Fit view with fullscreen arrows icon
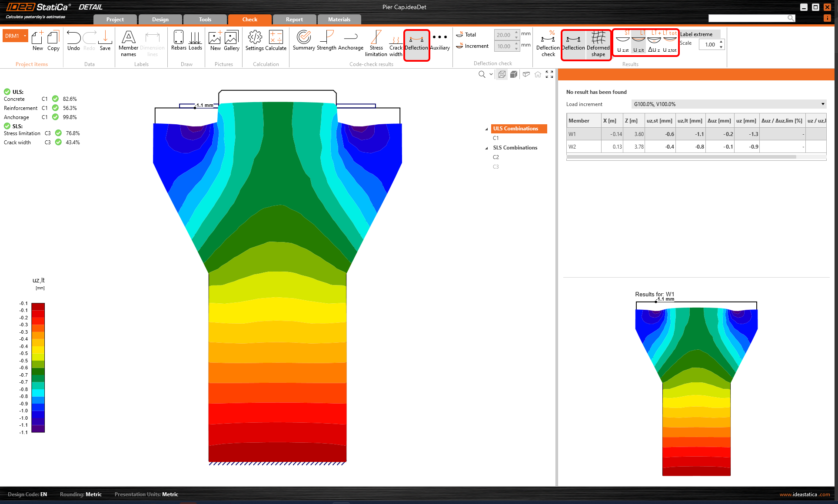The image size is (838, 504). (549, 74)
